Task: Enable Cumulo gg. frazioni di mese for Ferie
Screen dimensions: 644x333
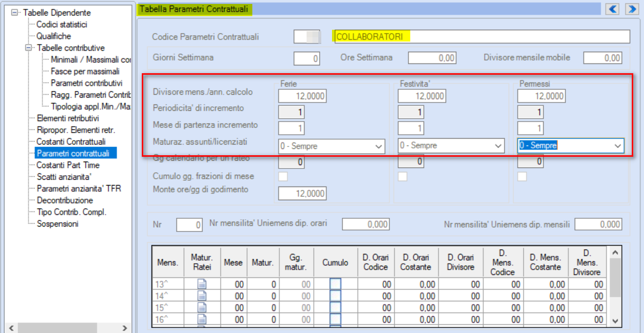Action: [283, 176]
